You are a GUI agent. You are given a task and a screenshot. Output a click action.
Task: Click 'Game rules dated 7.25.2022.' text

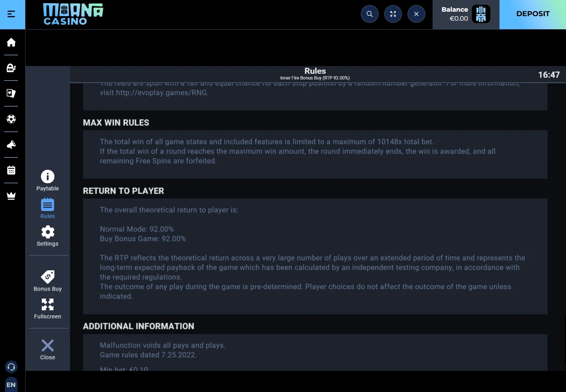point(148,355)
